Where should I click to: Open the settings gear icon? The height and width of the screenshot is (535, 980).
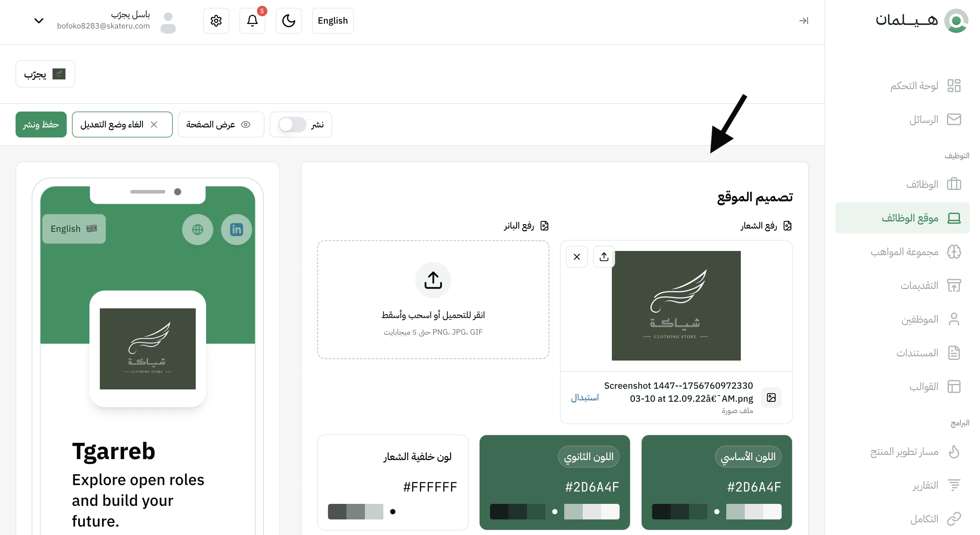(216, 20)
